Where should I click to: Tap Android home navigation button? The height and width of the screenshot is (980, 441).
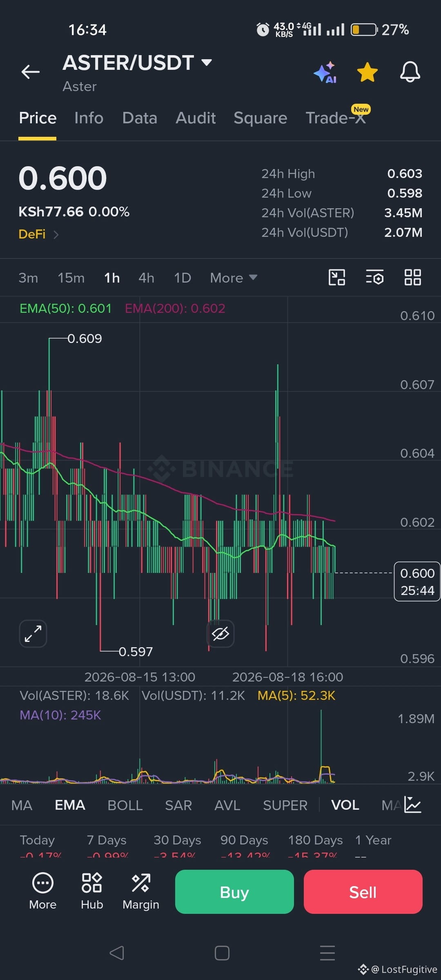pyautogui.click(x=222, y=953)
